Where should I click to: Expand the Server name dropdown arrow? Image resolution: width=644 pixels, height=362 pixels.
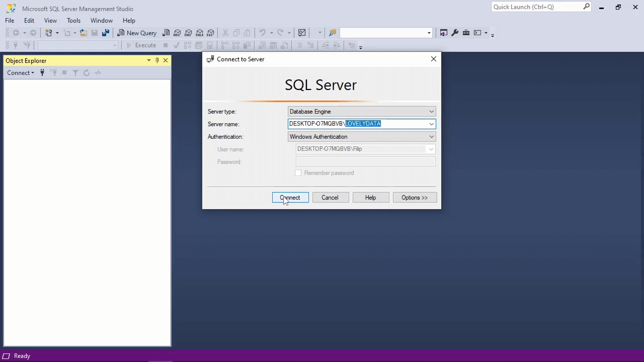point(431,124)
